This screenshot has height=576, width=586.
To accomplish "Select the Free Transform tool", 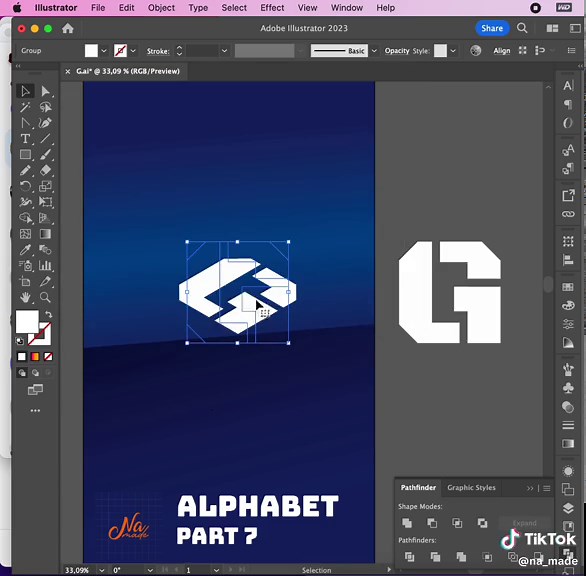I will [45, 202].
